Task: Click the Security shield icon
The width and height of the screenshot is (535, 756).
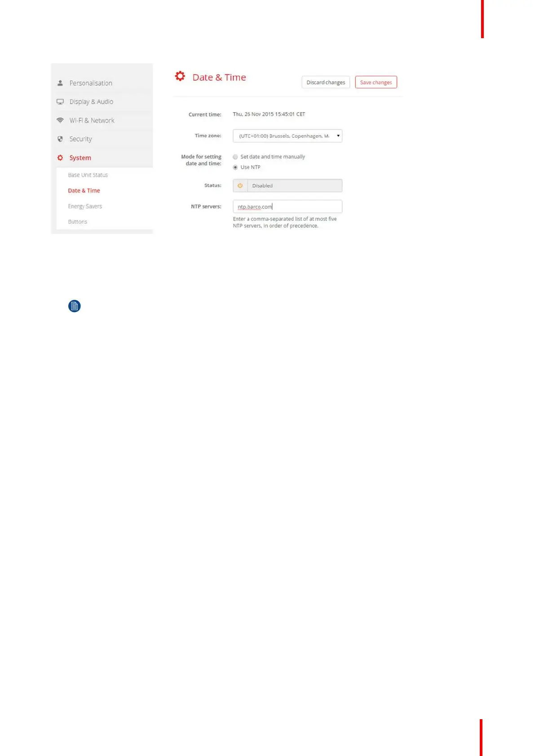Action: pos(60,139)
